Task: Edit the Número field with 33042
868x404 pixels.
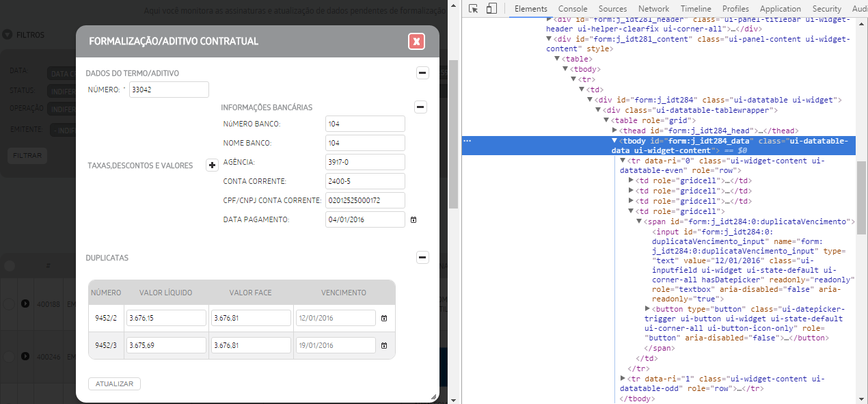Action: pos(169,90)
